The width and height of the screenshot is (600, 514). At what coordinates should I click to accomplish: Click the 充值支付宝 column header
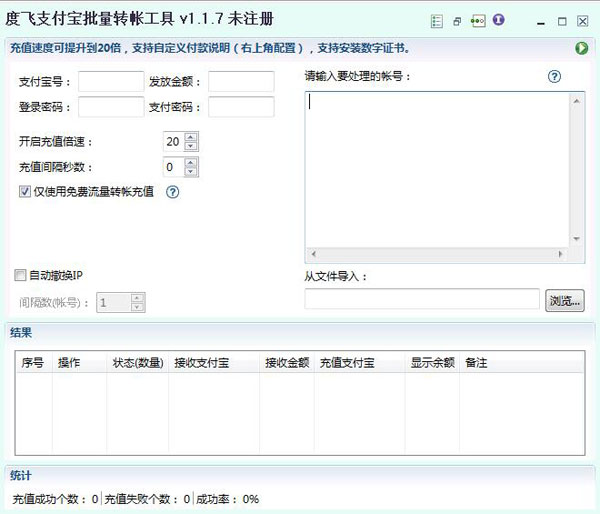point(360,362)
